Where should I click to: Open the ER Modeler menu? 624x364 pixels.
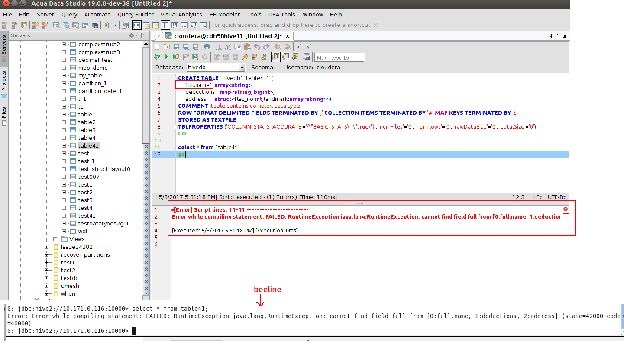coord(225,14)
